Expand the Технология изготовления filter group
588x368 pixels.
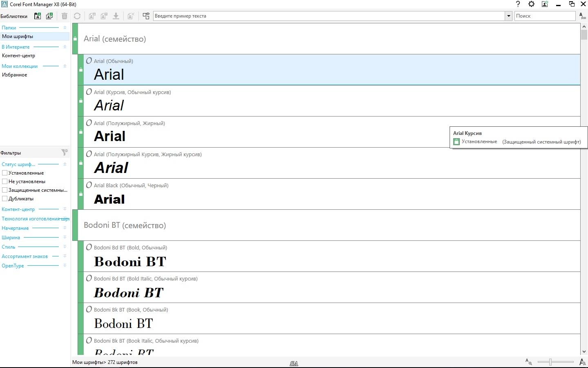click(x=65, y=218)
